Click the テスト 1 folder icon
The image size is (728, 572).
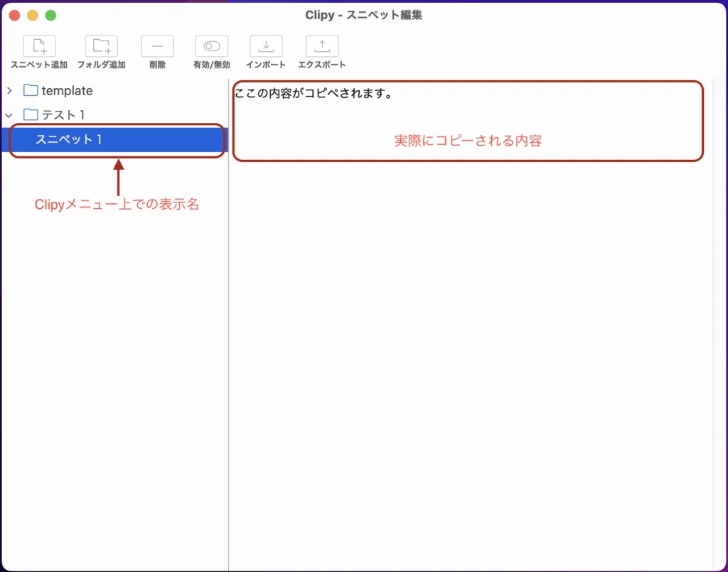[x=31, y=114]
